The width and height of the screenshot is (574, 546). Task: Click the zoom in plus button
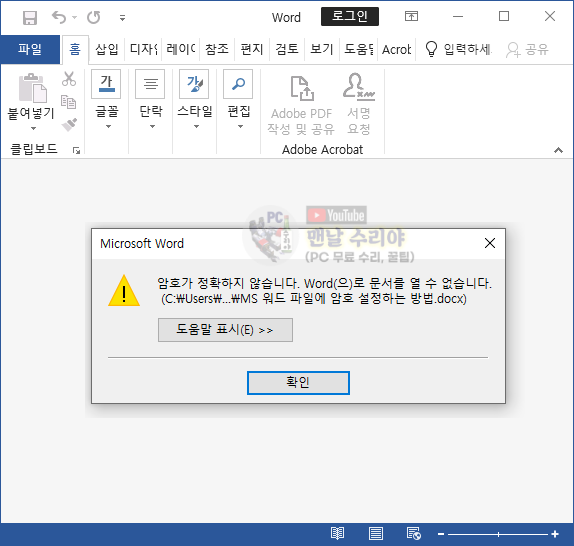pos(555,534)
